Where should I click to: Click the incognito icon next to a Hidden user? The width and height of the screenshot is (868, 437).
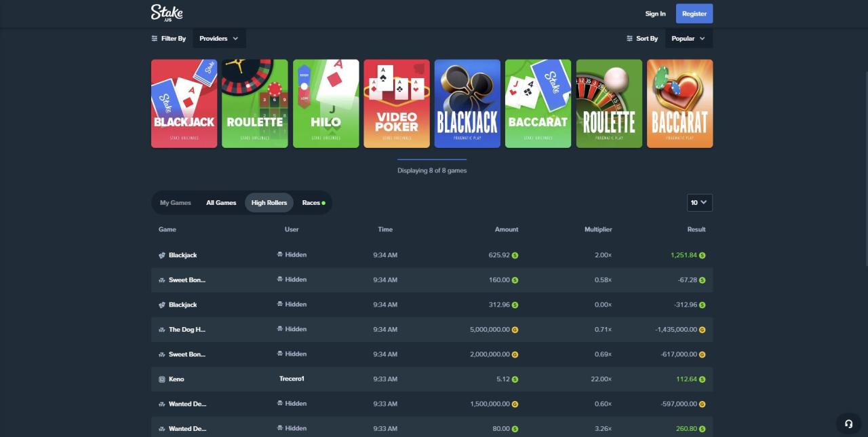pyautogui.click(x=280, y=255)
